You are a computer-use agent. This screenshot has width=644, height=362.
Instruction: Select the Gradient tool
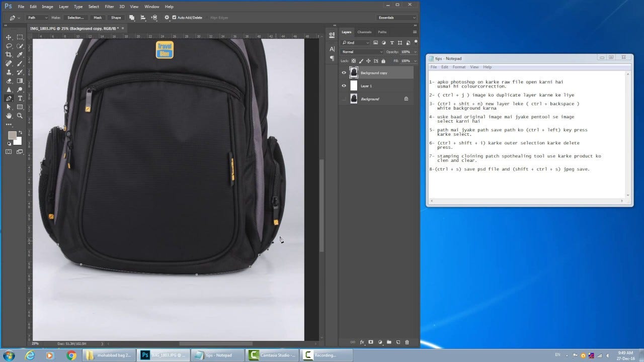pyautogui.click(x=20, y=80)
